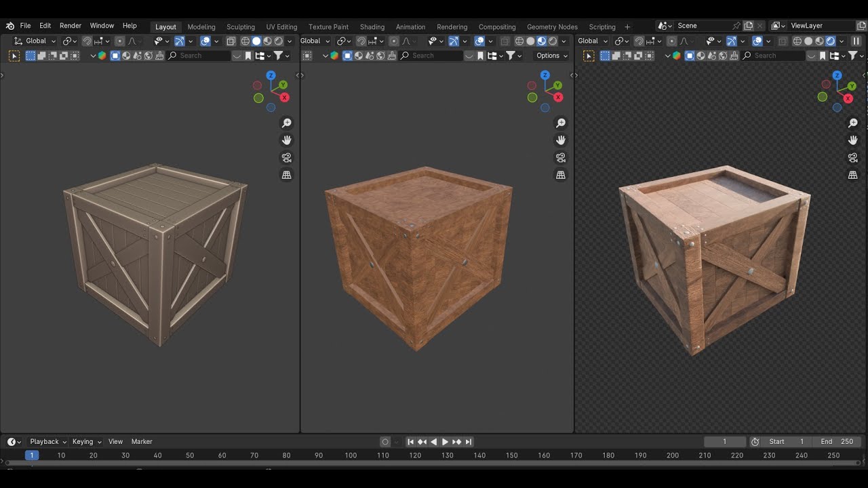Open the Render menu
Viewport: 868px width, 488px height.
tap(71, 26)
